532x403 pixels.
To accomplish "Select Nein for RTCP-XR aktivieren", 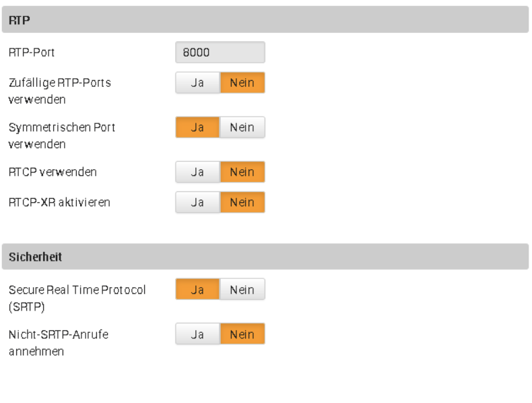I will pos(242,202).
